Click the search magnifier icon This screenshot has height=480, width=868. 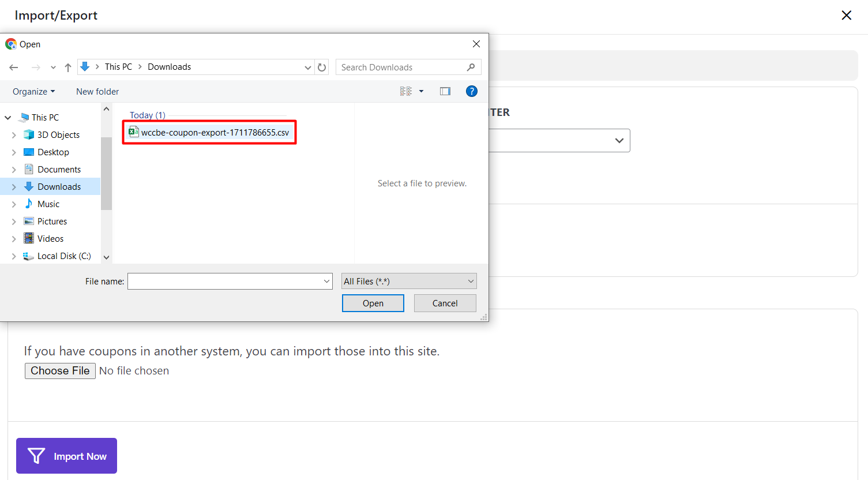pos(471,67)
